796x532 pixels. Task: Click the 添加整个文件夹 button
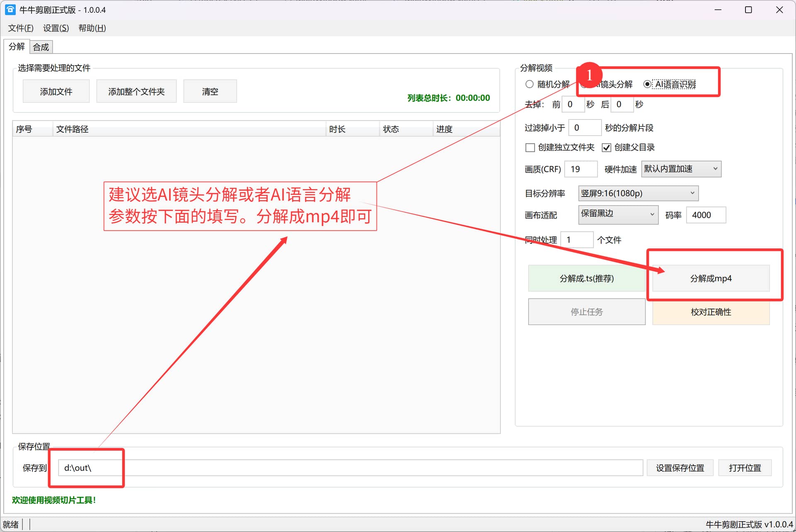136,91
